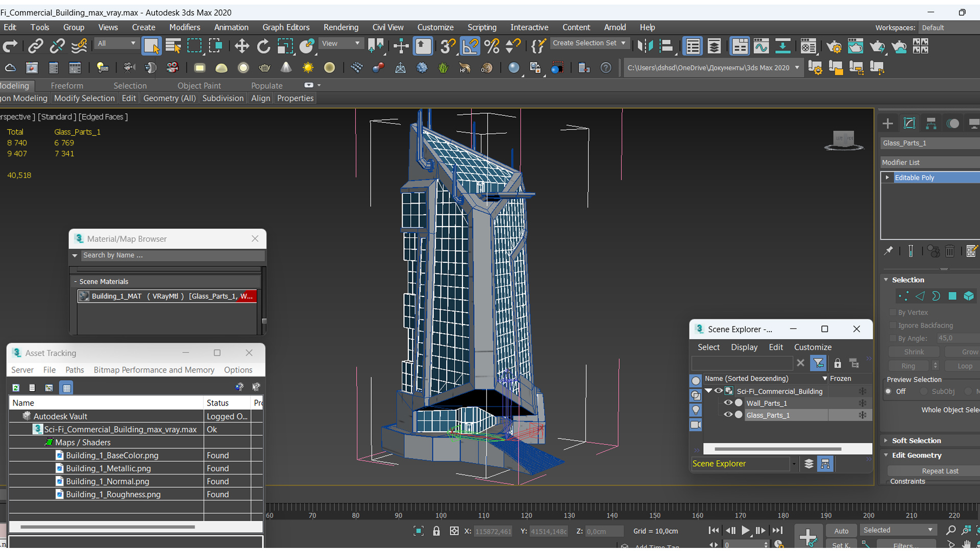Remove modifier using trash icon

pyautogui.click(x=950, y=251)
